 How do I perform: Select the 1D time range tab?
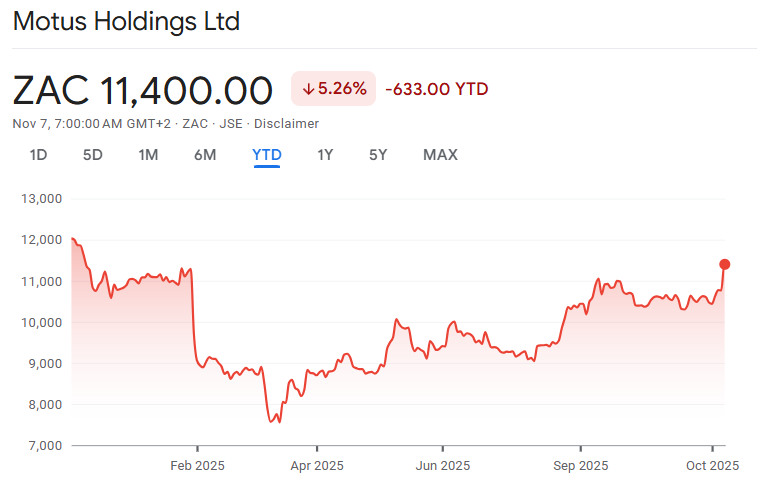tap(38, 155)
